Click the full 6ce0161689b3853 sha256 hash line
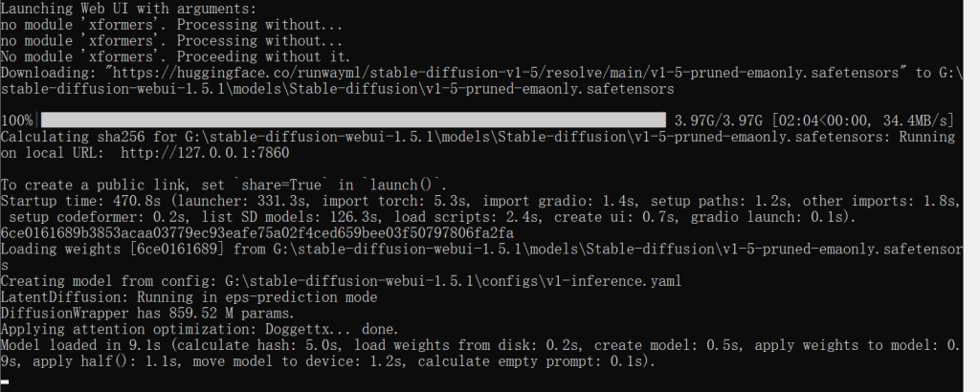 (x=258, y=233)
